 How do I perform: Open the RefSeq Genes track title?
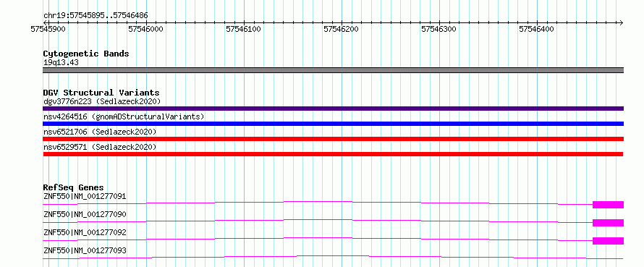pos(73,187)
